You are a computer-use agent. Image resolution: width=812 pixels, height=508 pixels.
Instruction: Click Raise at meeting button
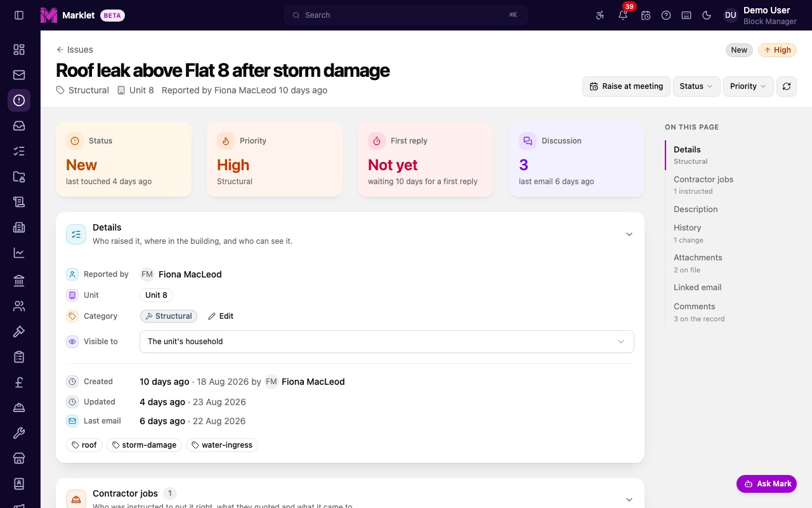point(625,86)
